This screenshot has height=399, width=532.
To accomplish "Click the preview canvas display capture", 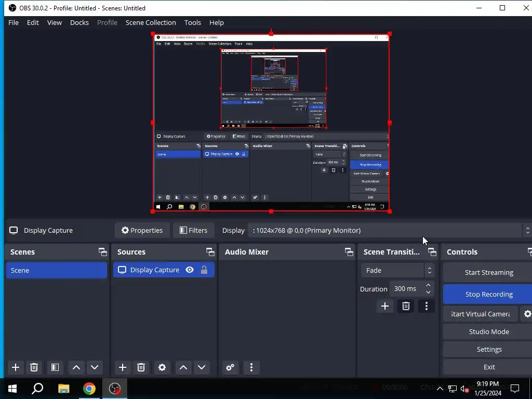I will (271, 123).
